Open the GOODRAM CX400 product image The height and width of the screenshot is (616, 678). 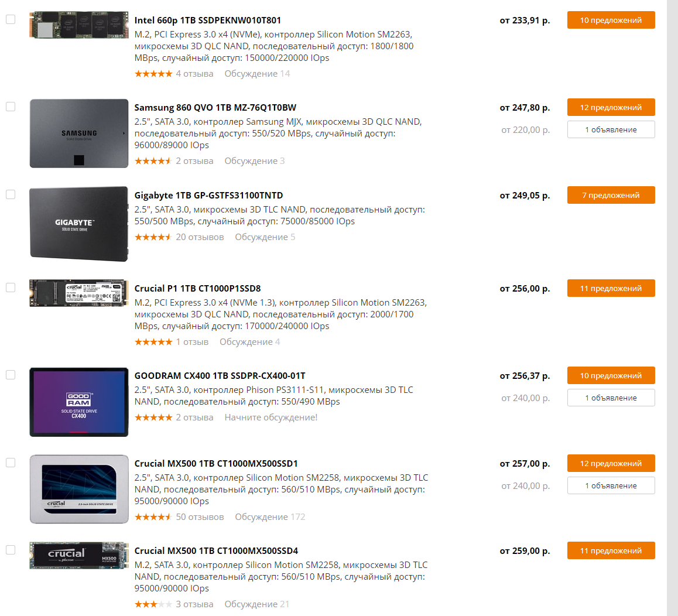[78, 402]
